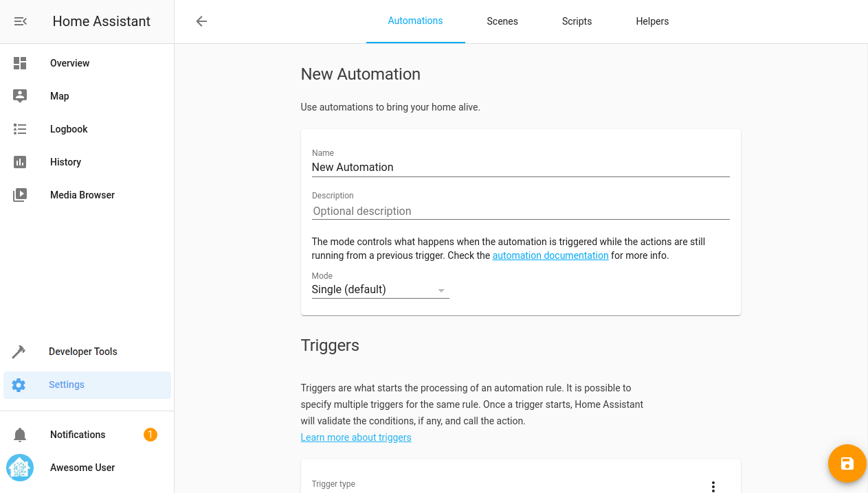Screen dimensions: 868x493
Task: Click the Description input field
Action: coord(520,211)
